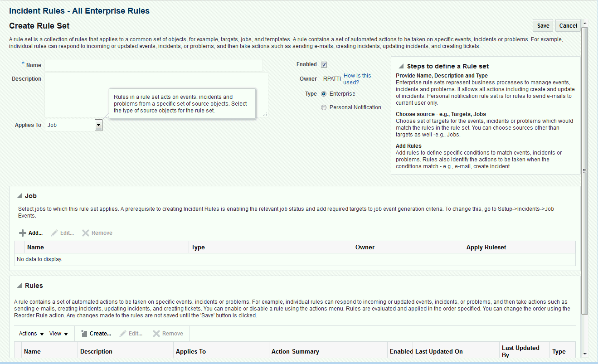Open the 'How is this used?' link
This screenshot has height=364, width=598.
pos(357,79)
